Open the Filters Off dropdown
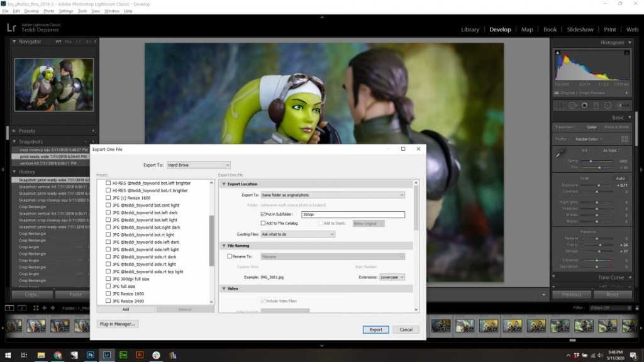 (610, 308)
